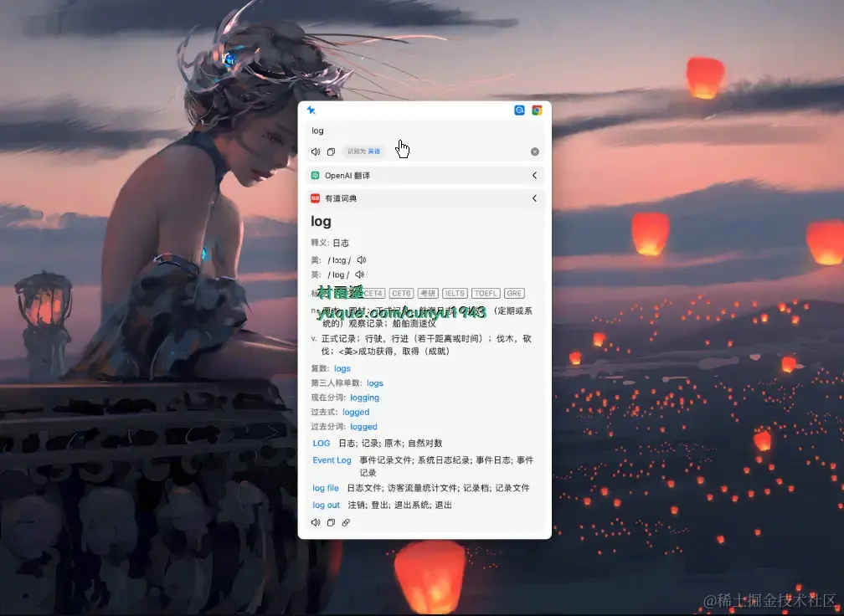Open the 过去分词 link 'logged'
Screen dimensions: 844x616
click(x=364, y=427)
